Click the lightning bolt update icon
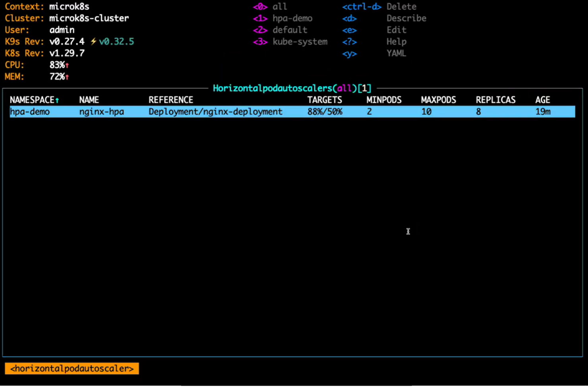588x392 pixels. click(93, 41)
